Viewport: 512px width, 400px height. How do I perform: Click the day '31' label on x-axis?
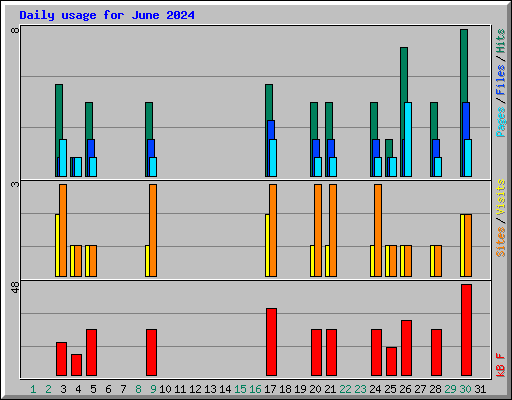(x=480, y=389)
